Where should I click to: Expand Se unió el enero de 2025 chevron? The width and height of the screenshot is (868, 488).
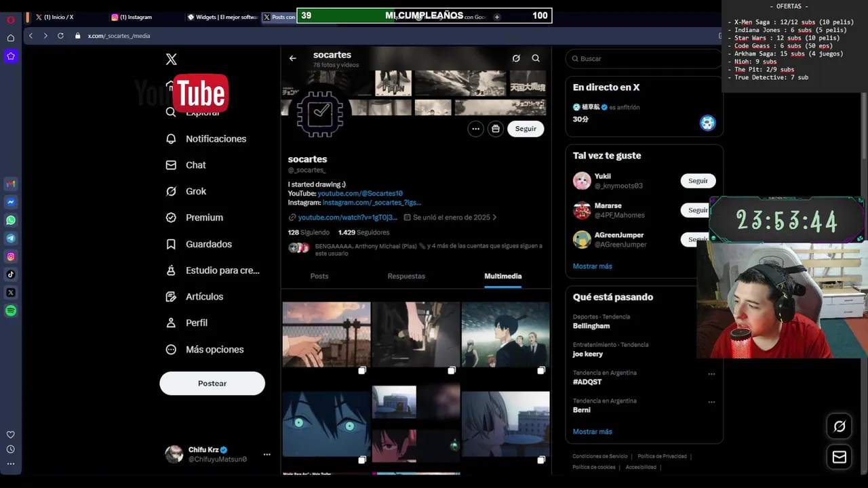(x=494, y=218)
